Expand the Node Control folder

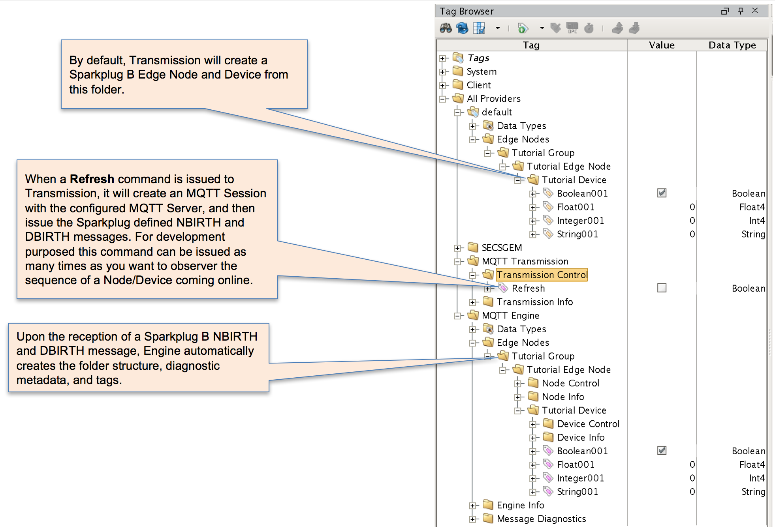click(518, 384)
